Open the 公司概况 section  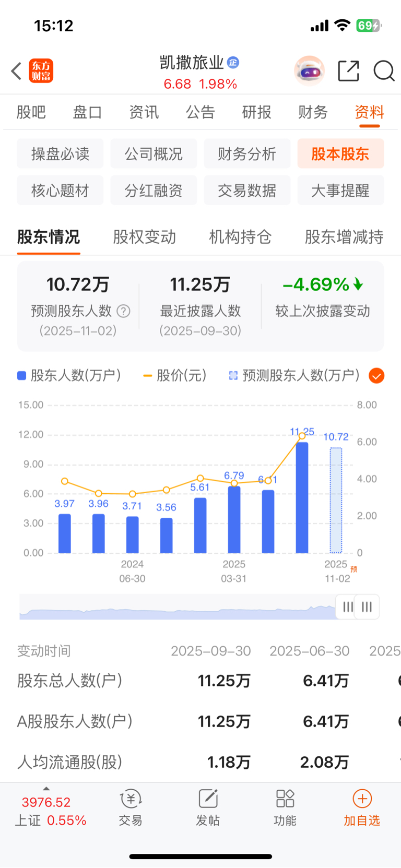154,153
